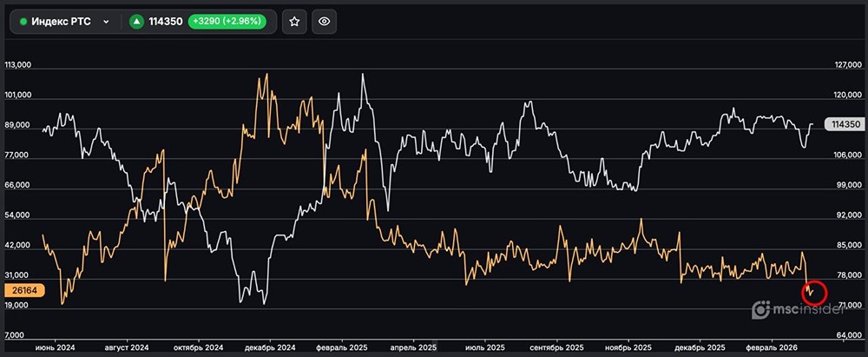Click left axis value 19,000

(17, 306)
